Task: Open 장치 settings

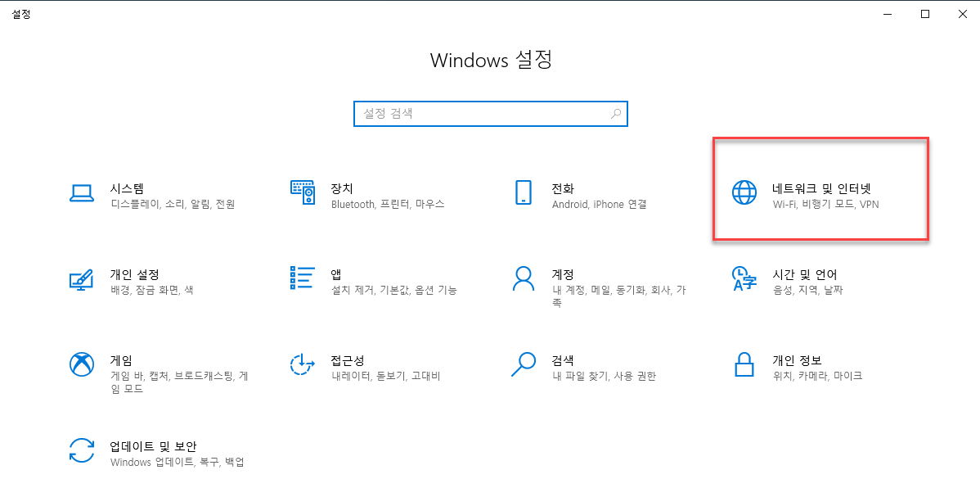Action: pyautogui.click(x=342, y=188)
